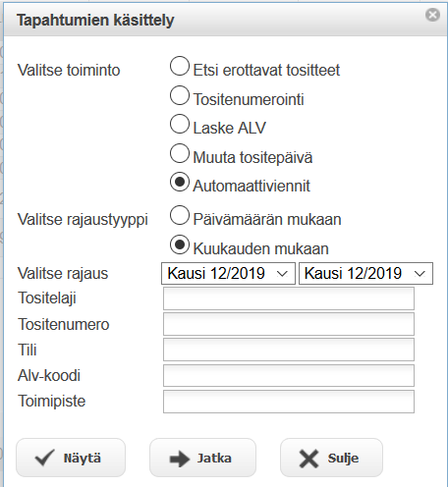Select the Laske ALV option
The image size is (448, 487).
click(x=180, y=124)
